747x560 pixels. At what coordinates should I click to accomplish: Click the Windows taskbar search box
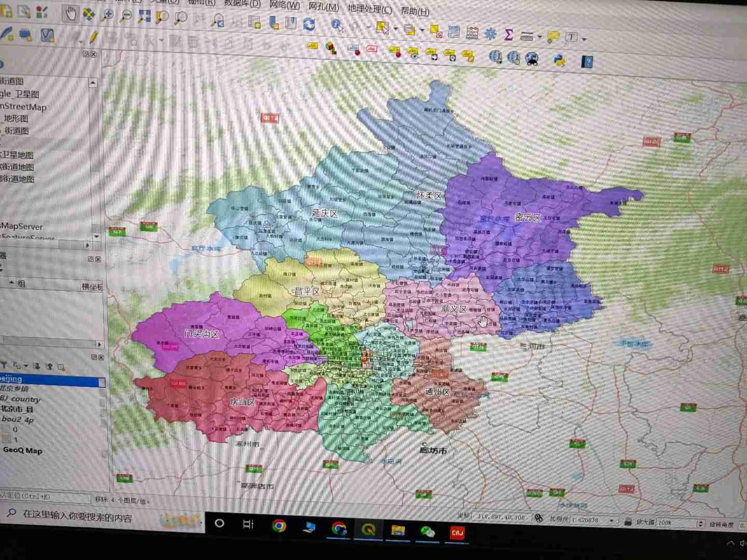point(78,516)
